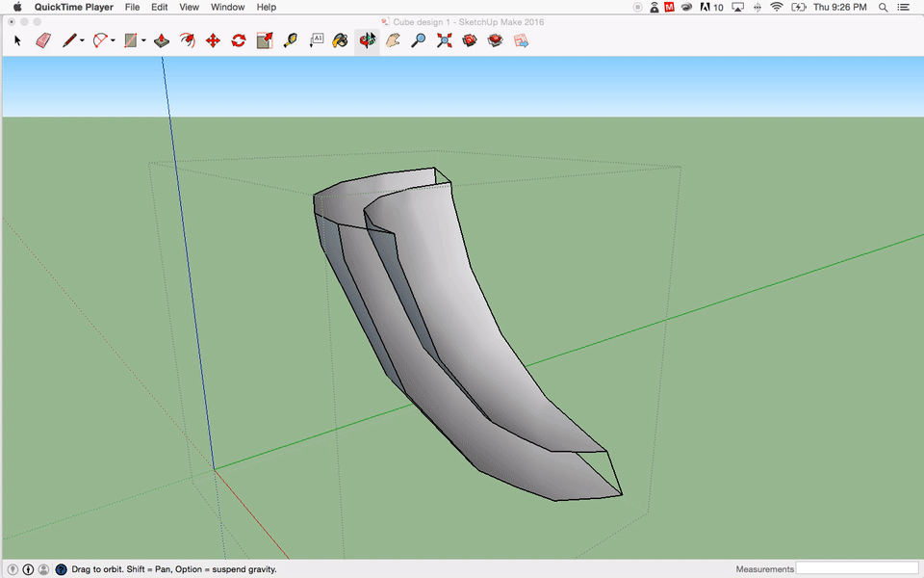
Task: Expand the Rectangle shape tool dropdown arrow
Action: pyautogui.click(x=143, y=41)
